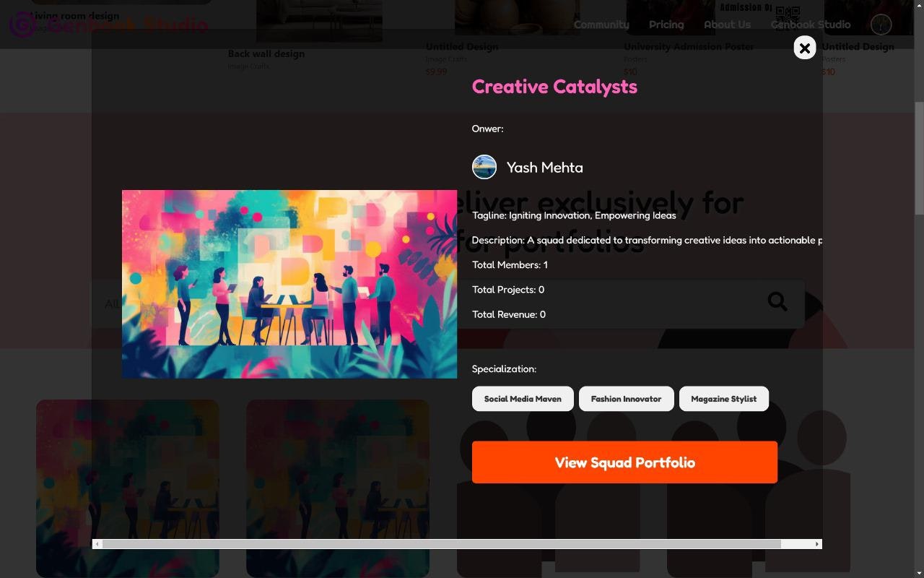Close the Creative Catalysts squad popup

click(805, 48)
